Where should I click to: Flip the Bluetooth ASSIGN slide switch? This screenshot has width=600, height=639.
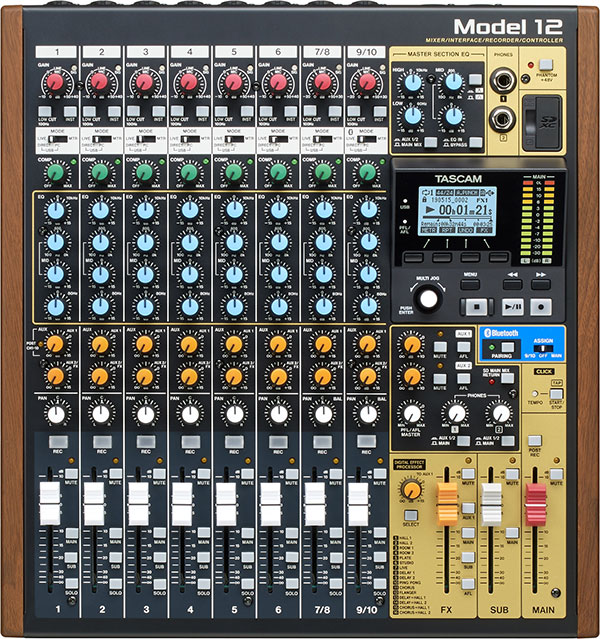coord(544,348)
